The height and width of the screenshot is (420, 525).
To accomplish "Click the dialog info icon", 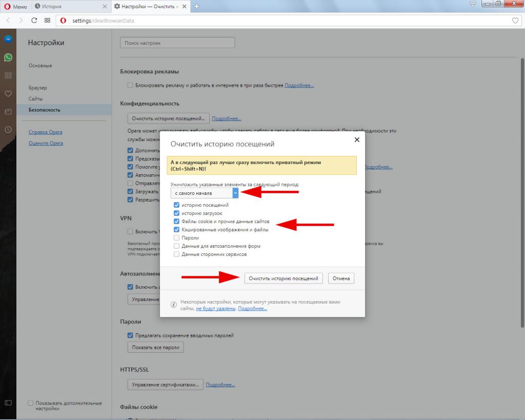I will [x=173, y=305].
